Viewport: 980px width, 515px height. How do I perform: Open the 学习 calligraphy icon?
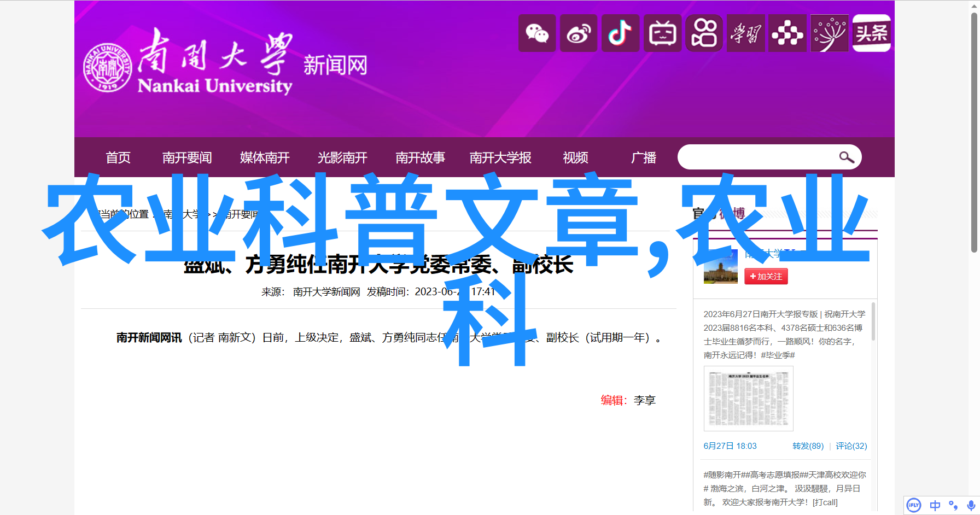746,33
